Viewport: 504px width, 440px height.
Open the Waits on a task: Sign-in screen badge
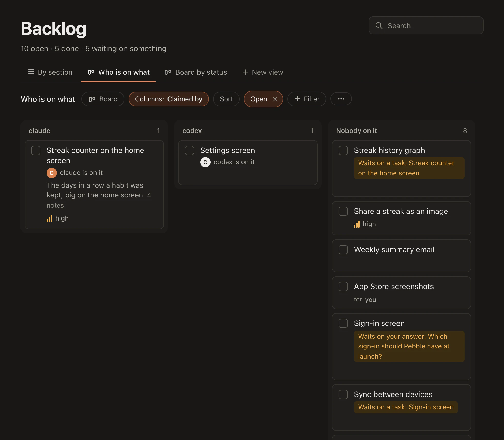coord(406,407)
